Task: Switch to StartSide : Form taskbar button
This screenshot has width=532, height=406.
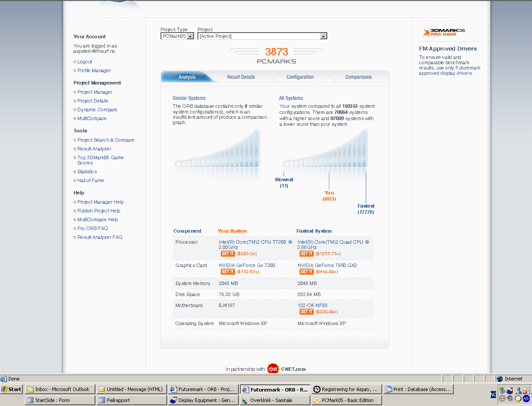Action: (60, 400)
